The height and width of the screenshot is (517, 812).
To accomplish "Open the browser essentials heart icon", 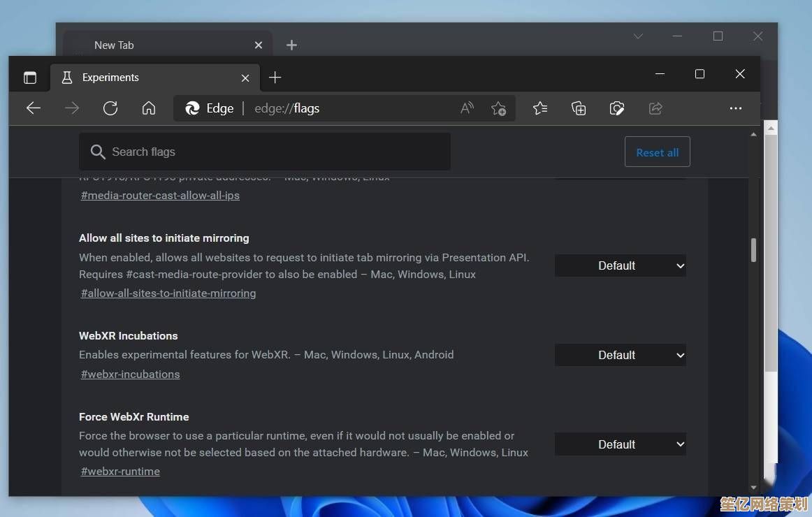I will (x=616, y=108).
